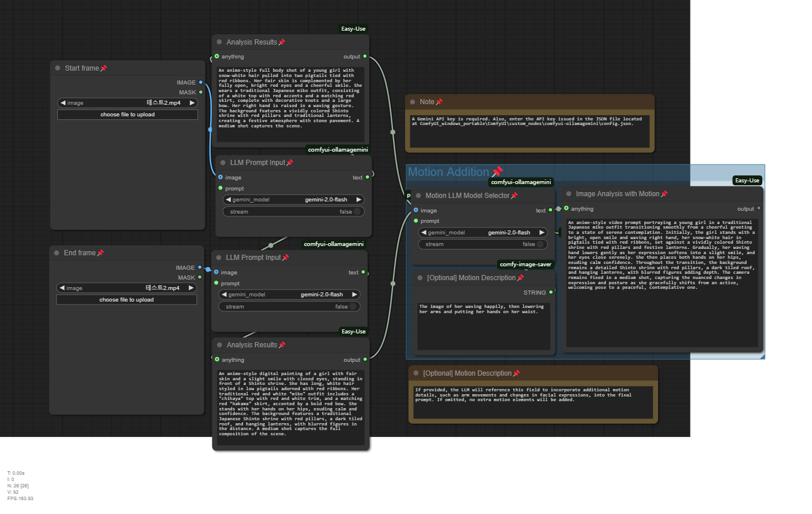The height and width of the screenshot is (514, 812).
Task: Click prompt input port on Motion LLM Model Selector
Action: [x=416, y=221]
